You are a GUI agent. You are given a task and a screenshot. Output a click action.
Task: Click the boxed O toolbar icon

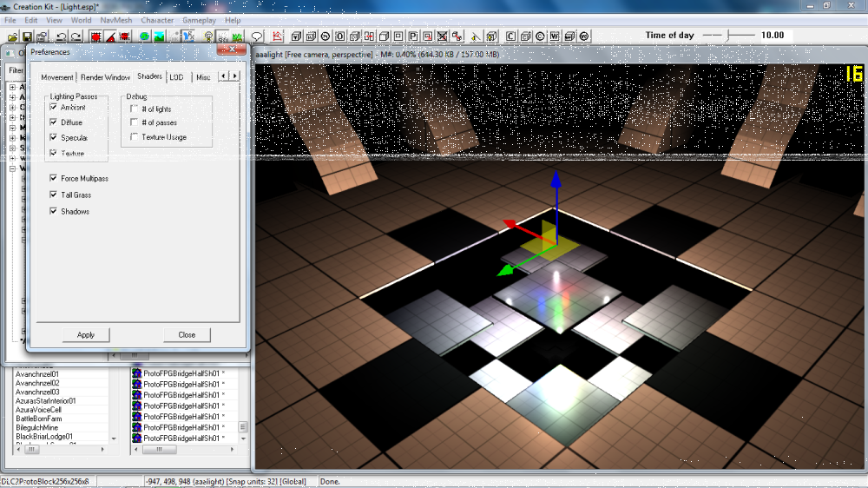tap(340, 36)
